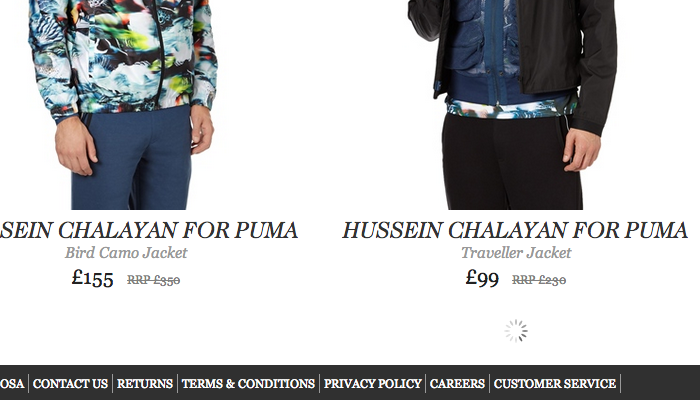Open the Contact Us footer link
Screen dimensions: 700x400
pyautogui.click(x=71, y=383)
